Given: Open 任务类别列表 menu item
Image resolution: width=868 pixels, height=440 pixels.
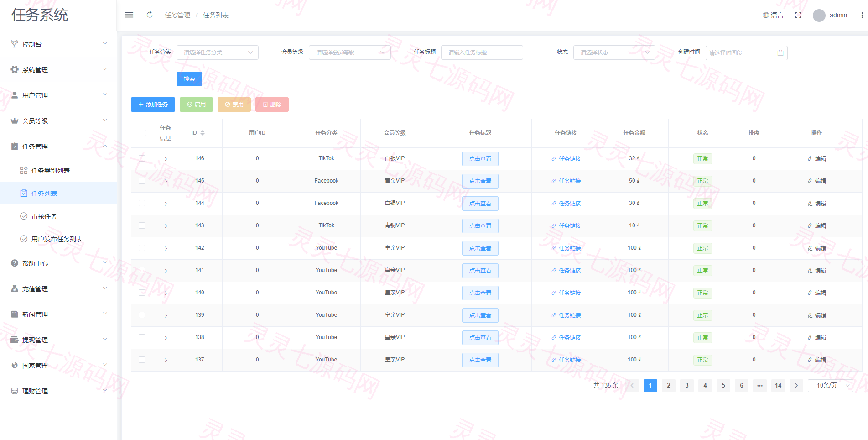Looking at the screenshot, I should pyautogui.click(x=58, y=171).
